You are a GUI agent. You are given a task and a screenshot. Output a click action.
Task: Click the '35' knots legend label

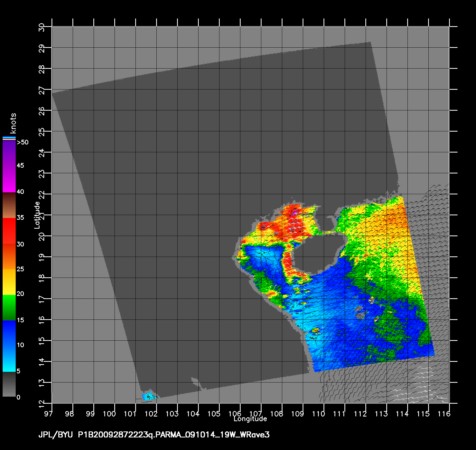pyautogui.click(x=20, y=218)
